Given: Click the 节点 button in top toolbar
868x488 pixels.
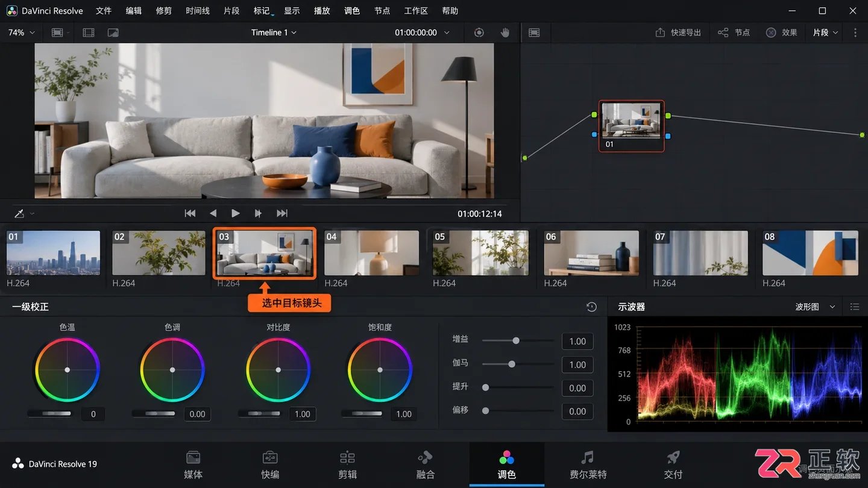Looking at the screenshot, I should 734,33.
